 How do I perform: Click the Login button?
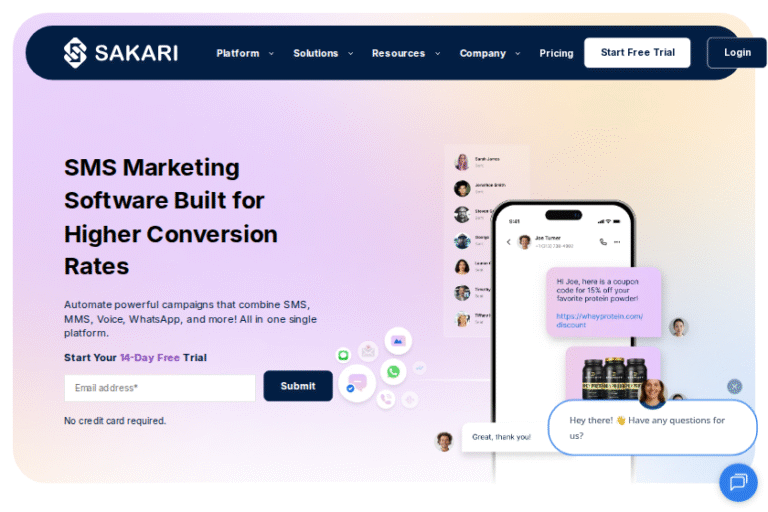coord(737,52)
